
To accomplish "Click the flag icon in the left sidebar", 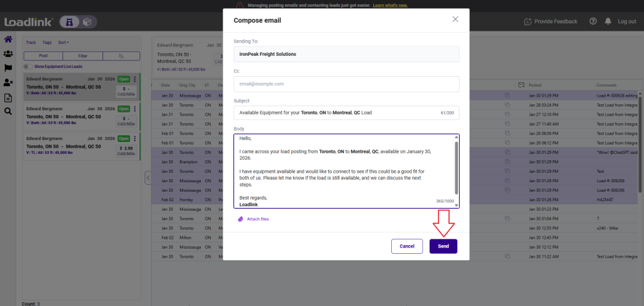I will coord(8,68).
